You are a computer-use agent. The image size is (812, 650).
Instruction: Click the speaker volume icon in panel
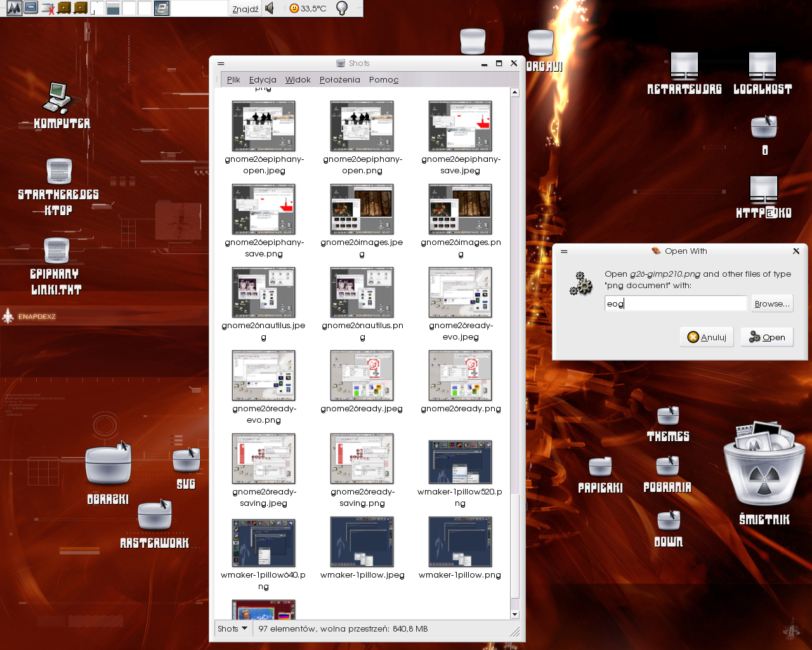tap(270, 8)
